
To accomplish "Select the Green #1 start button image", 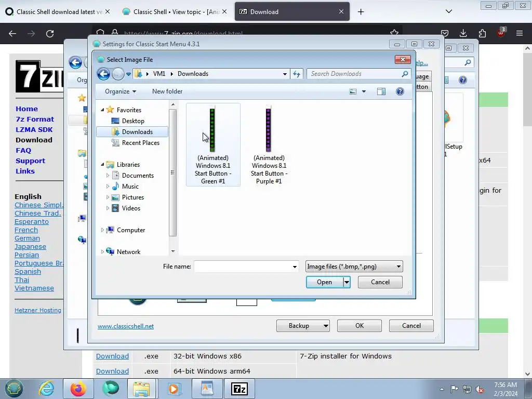I will click(213, 145).
